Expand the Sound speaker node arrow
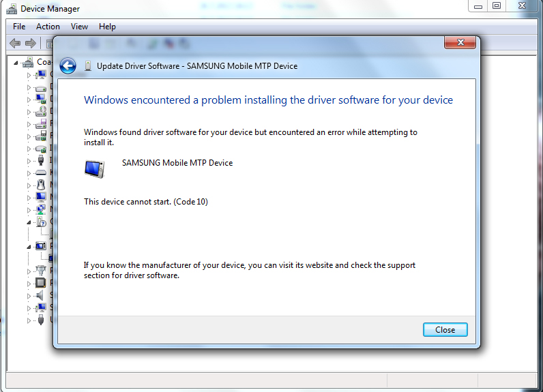This screenshot has width=543, height=392. coord(29,296)
